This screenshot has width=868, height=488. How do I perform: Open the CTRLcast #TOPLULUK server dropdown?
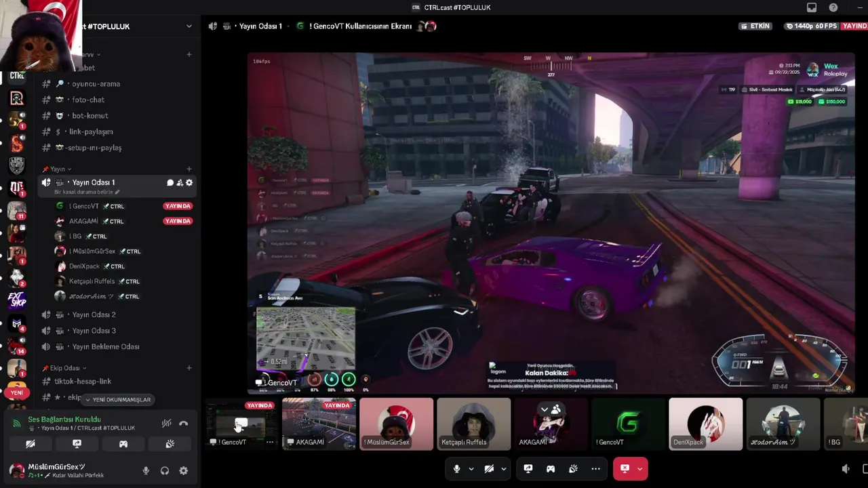[189, 26]
